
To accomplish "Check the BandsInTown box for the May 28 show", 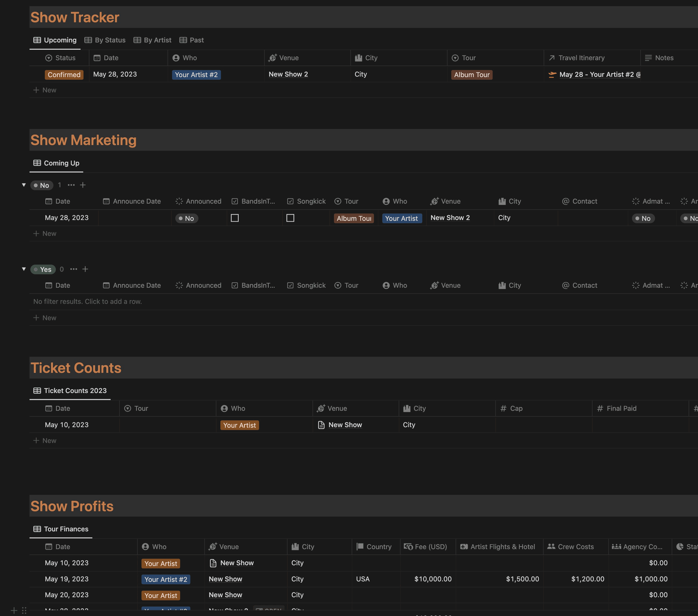I will click(x=235, y=218).
